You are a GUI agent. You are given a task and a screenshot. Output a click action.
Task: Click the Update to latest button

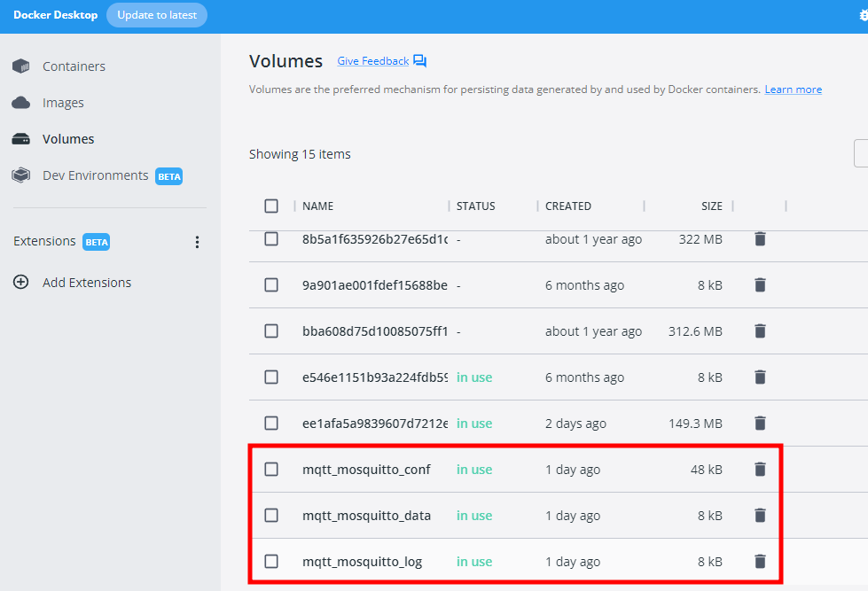click(157, 15)
